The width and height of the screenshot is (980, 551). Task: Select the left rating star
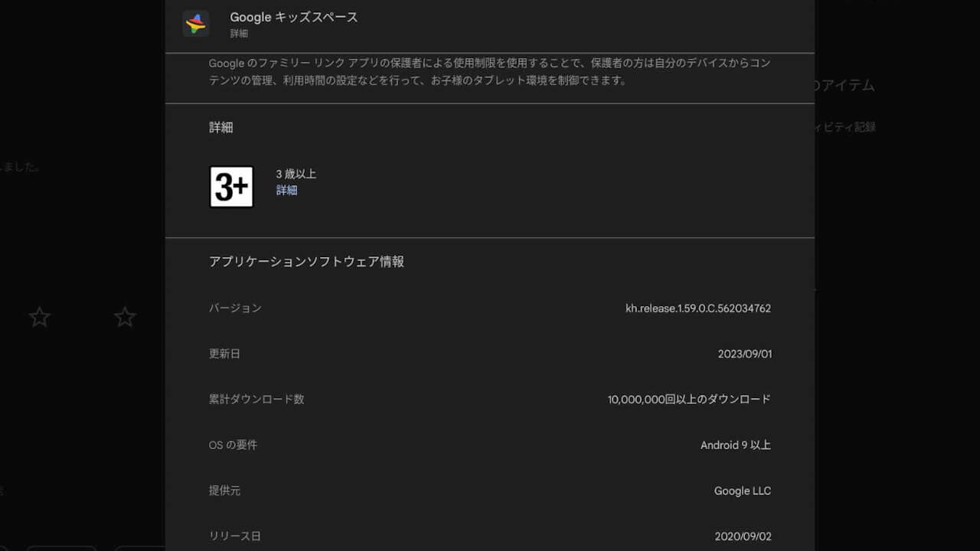point(39,316)
